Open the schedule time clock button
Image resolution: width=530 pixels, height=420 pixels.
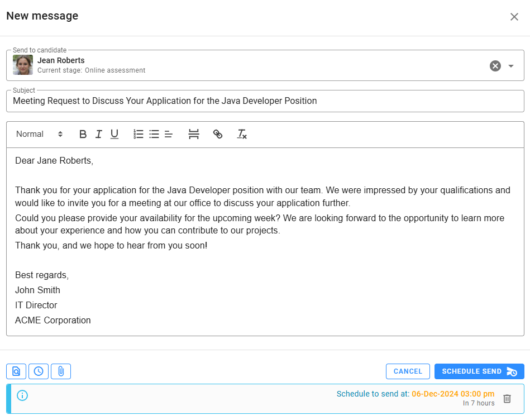39,371
